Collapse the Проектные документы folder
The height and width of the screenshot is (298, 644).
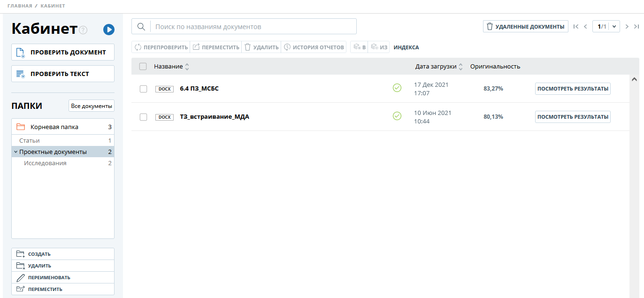click(15, 152)
